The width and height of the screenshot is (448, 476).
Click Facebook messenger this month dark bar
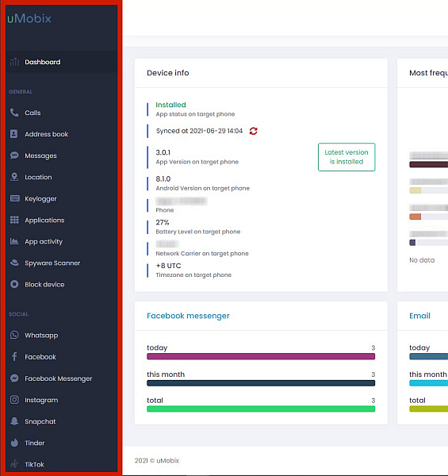click(261, 383)
